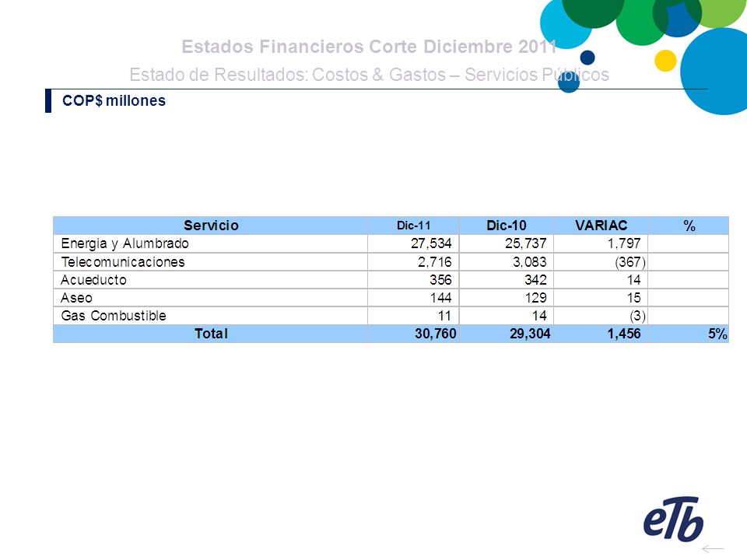Viewport: 747px width, 560px height.
Task: Click the 'Servicio' column header
Action: point(211,226)
